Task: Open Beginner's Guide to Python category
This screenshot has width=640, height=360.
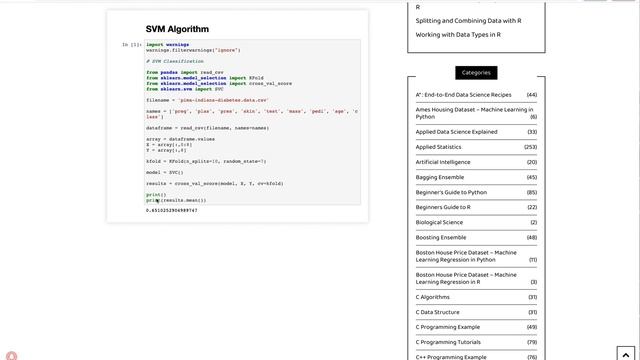Action: (451, 192)
